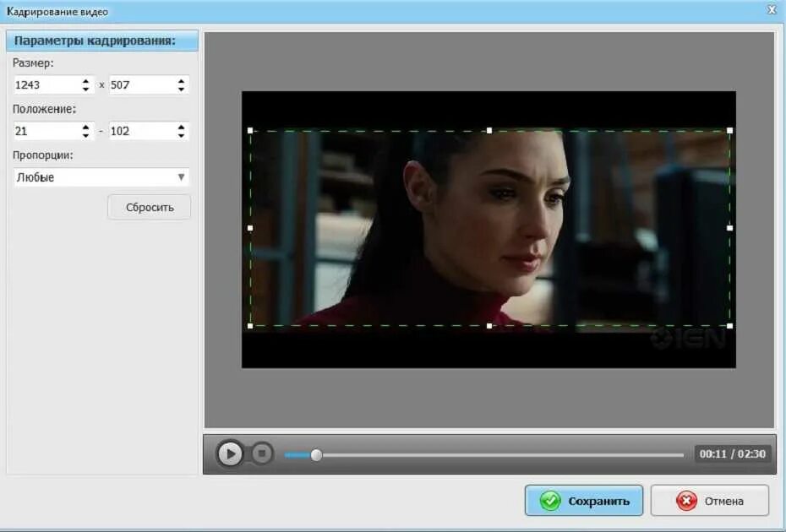Click the Сбросить reset button
The image size is (786, 532).
[x=150, y=207]
